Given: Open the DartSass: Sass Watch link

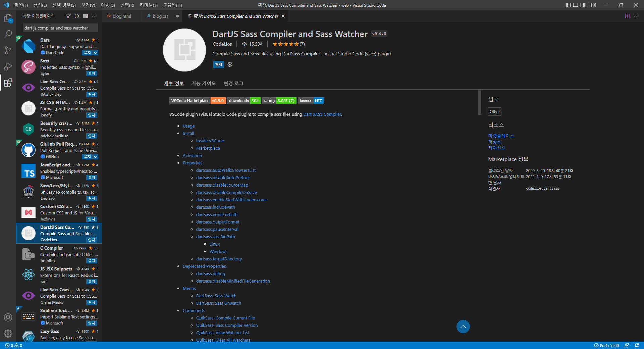Looking at the screenshot, I should point(216,296).
